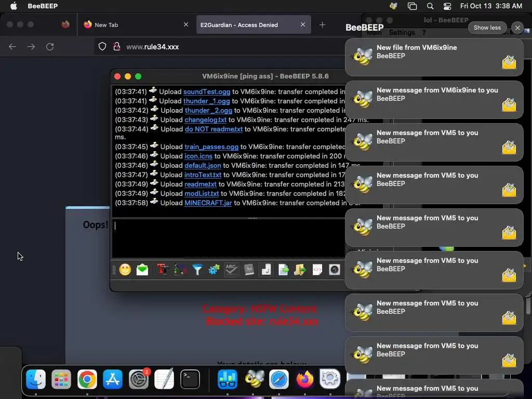Click the Firefox View pinned icon

(x=65, y=24)
